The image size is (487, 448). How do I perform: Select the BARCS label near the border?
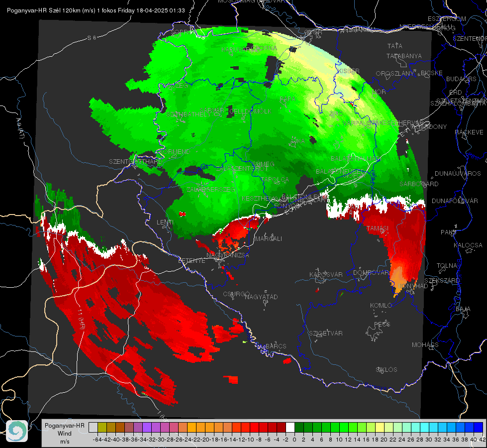pyautogui.click(x=276, y=346)
